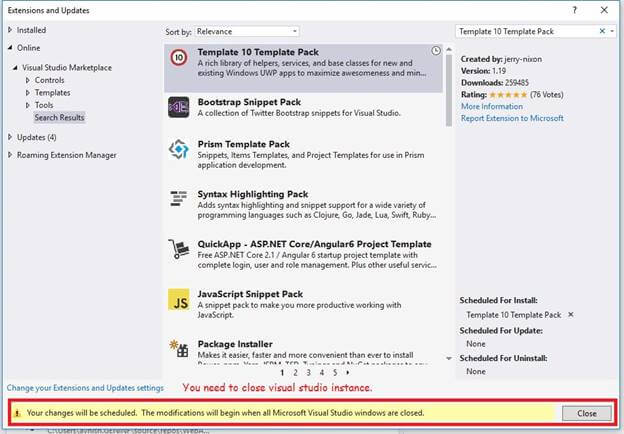
Task: Select the Visual Studio Marketplace item
Action: [x=67, y=68]
